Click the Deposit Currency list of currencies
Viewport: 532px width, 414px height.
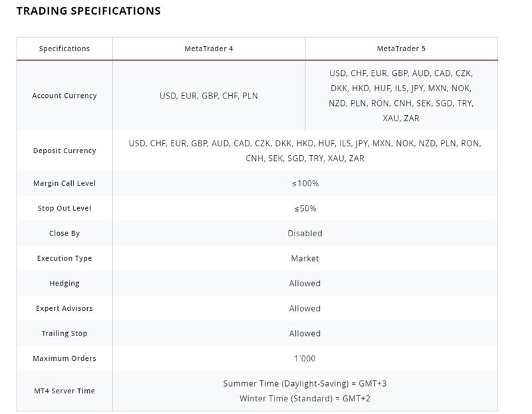305,151
